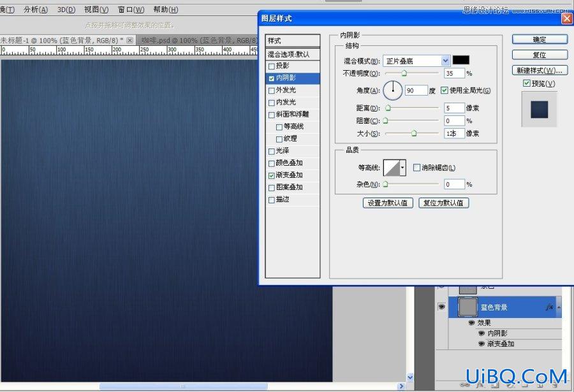Hide the 蓝色背景 layer with eye icon
Viewport: 574px width, 392px height.
tap(441, 307)
